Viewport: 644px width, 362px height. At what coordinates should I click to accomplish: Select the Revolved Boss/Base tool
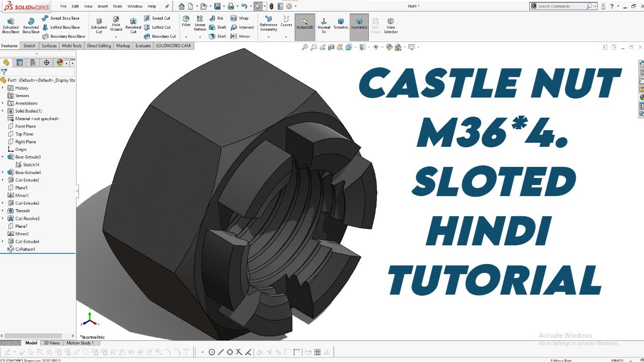pyautogui.click(x=31, y=25)
